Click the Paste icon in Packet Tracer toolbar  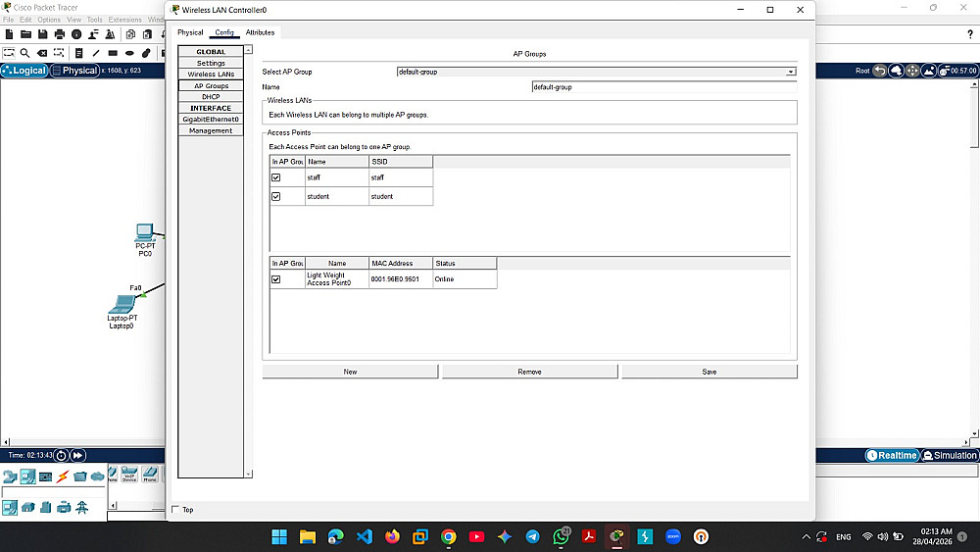pyautogui.click(x=147, y=33)
